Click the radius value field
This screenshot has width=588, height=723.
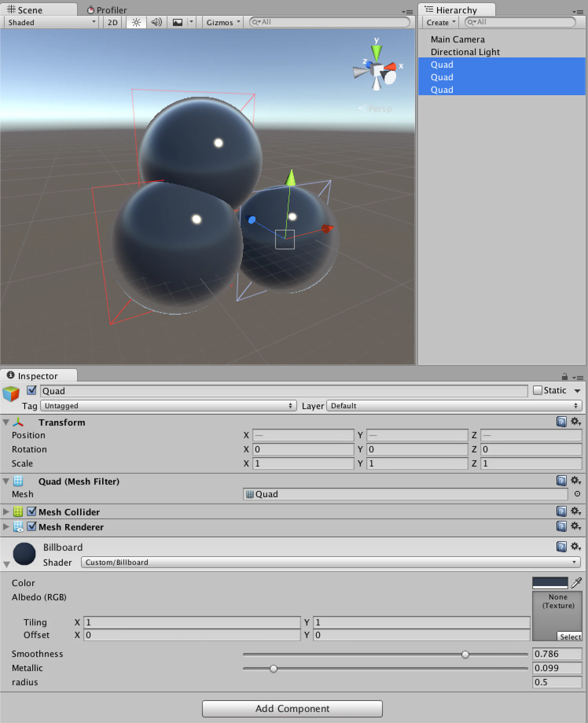[x=557, y=682]
